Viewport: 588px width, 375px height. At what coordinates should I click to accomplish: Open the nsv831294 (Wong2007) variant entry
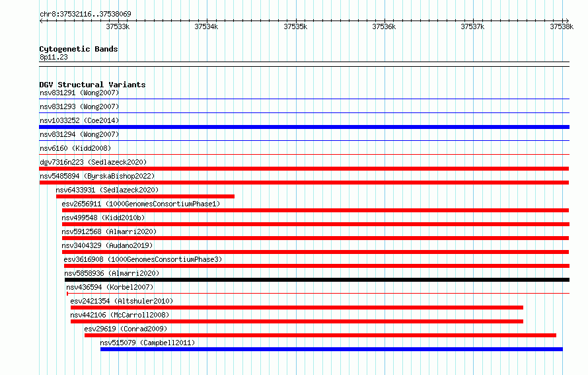[x=79, y=134]
